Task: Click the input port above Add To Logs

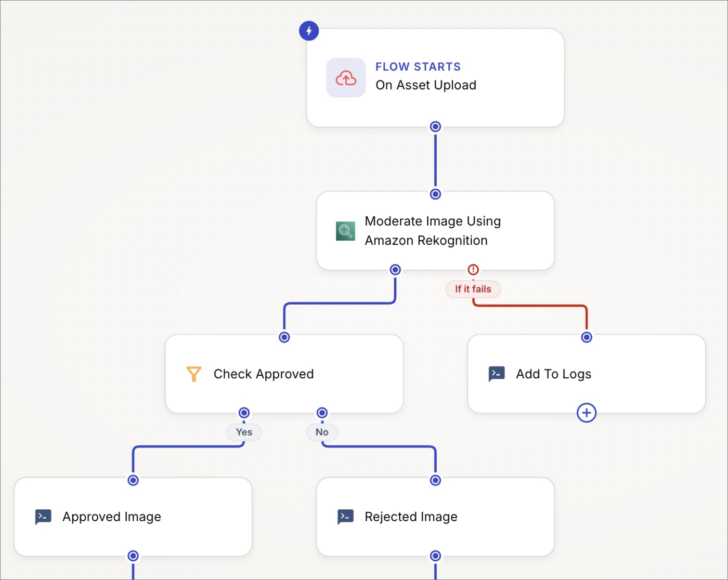Action: tap(587, 337)
